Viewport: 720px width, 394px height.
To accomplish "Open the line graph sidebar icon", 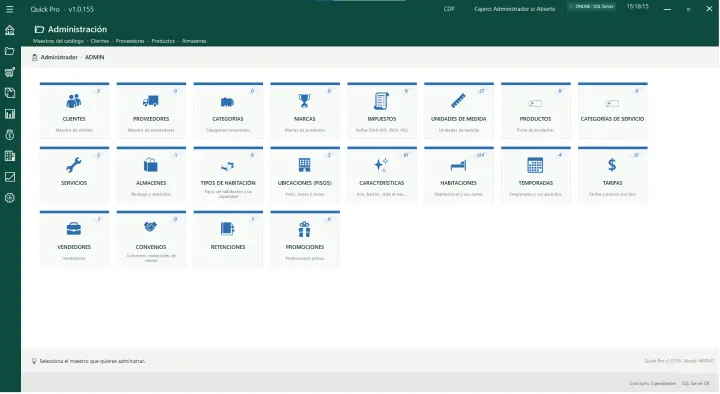I will [10, 177].
